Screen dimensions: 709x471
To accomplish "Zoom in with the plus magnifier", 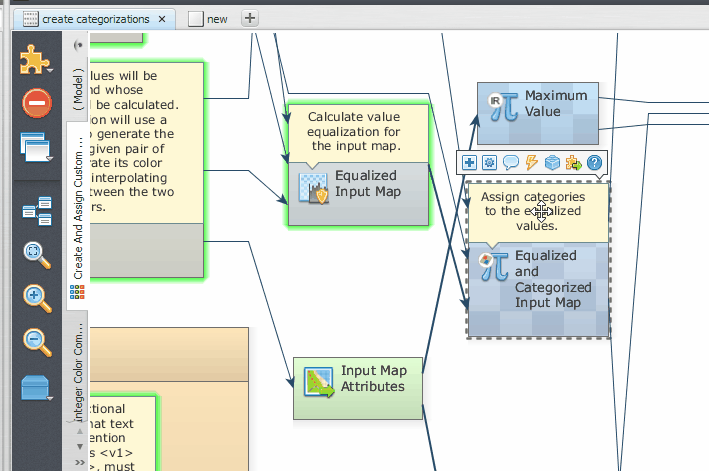I will tap(36, 298).
